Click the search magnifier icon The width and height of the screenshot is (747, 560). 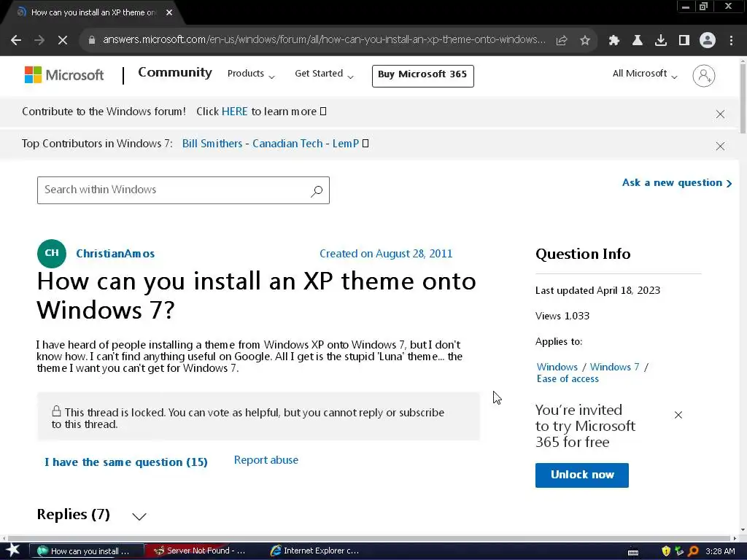tap(317, 191)
